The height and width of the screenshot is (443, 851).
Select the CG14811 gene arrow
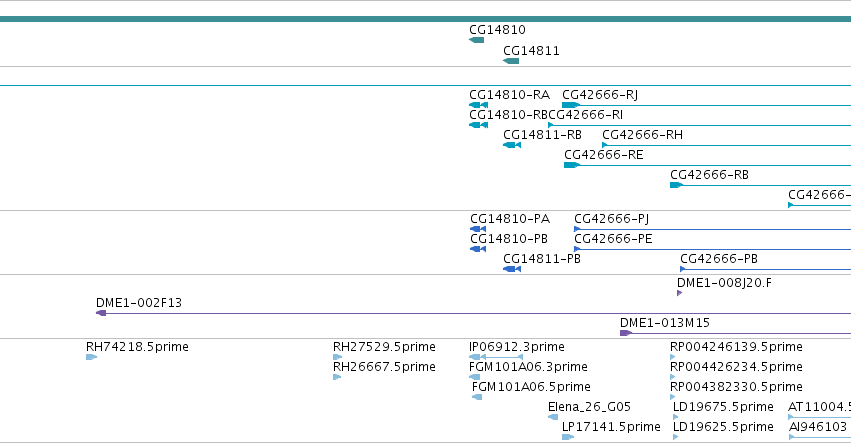tap(511, 61)
